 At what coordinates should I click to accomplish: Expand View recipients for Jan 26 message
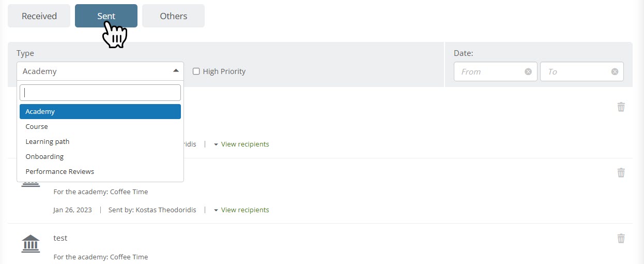tap(242, 210)
